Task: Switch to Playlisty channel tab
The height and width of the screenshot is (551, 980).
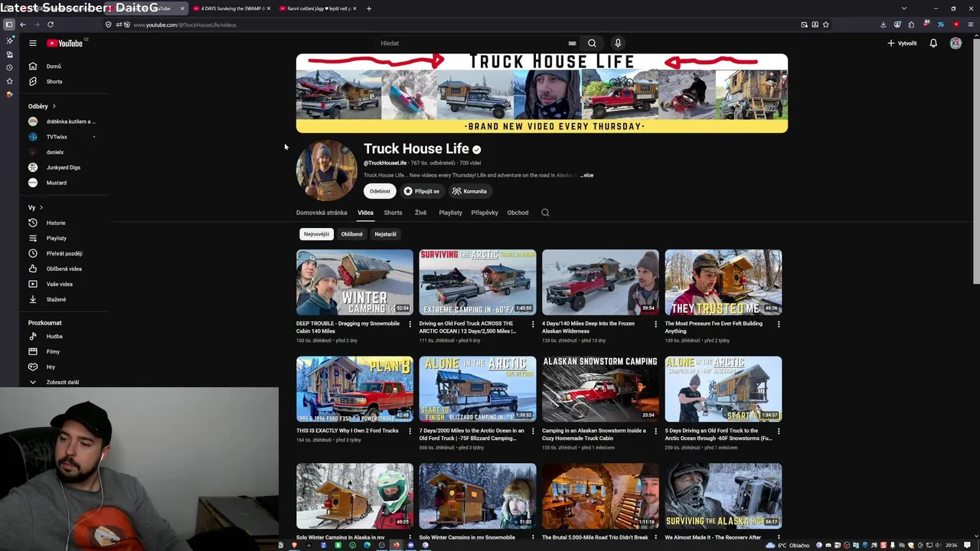Action: [450, 213]
